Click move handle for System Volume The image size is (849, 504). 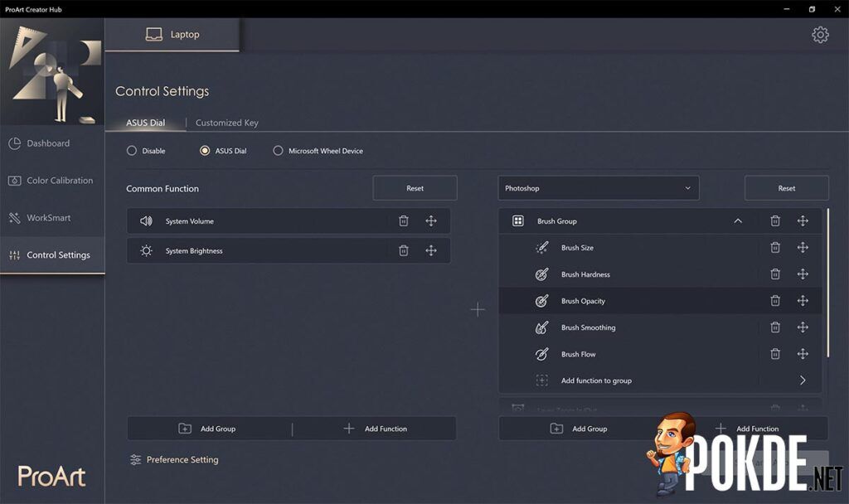click(x=431, y=220)
